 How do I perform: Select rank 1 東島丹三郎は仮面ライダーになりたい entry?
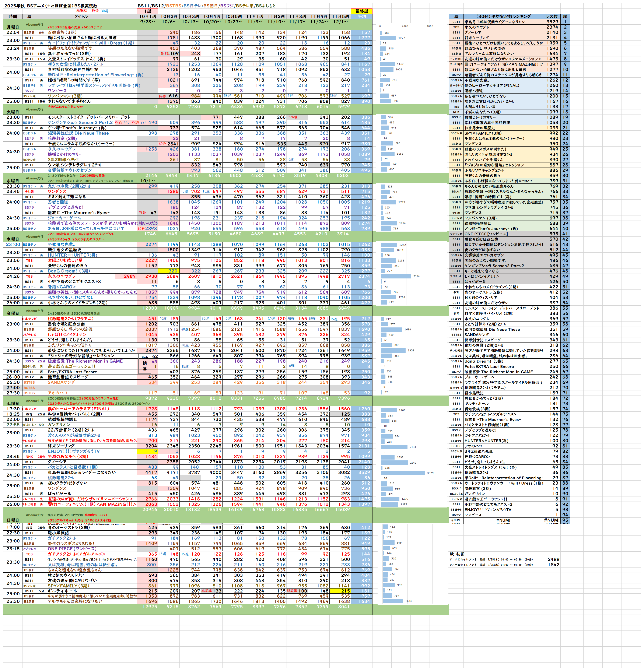click(495, 22)
